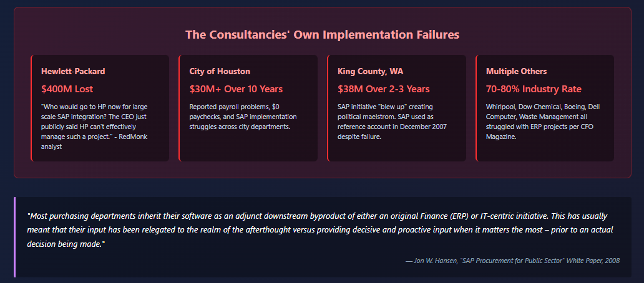Open the City of Houston card title
The image size is (644, 283).
click(220, 71)
